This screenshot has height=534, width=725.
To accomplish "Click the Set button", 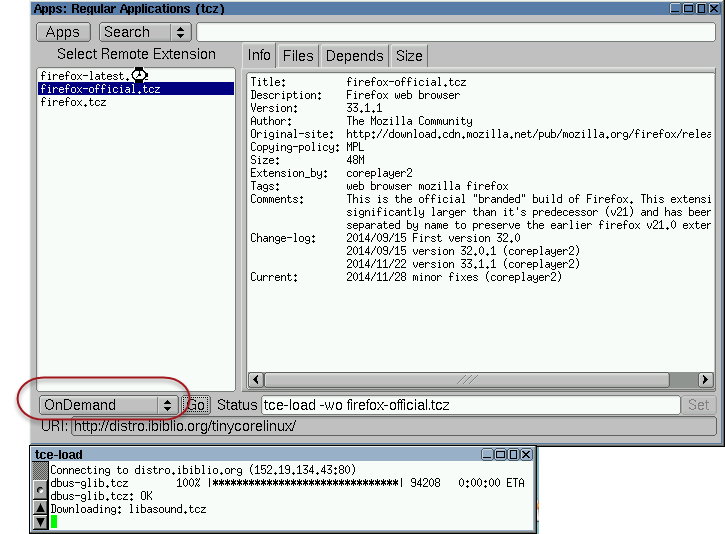I will tap(699, 405).
